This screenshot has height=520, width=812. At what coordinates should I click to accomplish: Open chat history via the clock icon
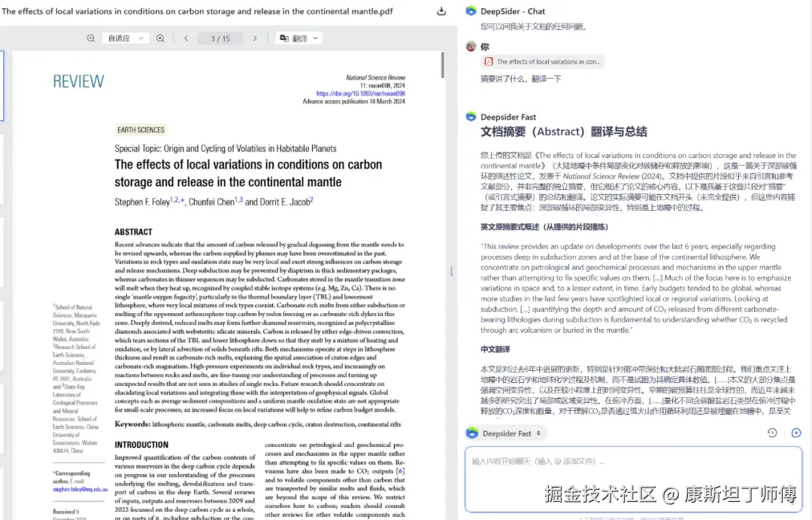[772, 433]
